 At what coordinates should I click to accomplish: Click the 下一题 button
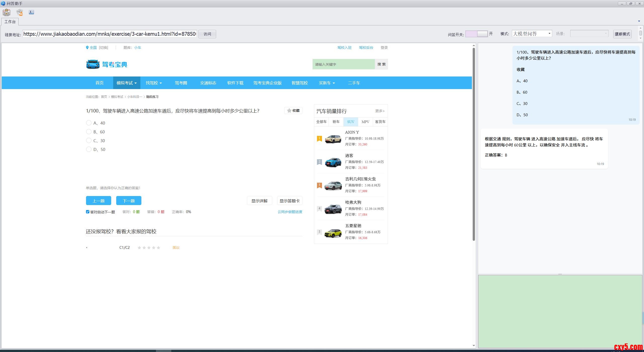(129, 201)
